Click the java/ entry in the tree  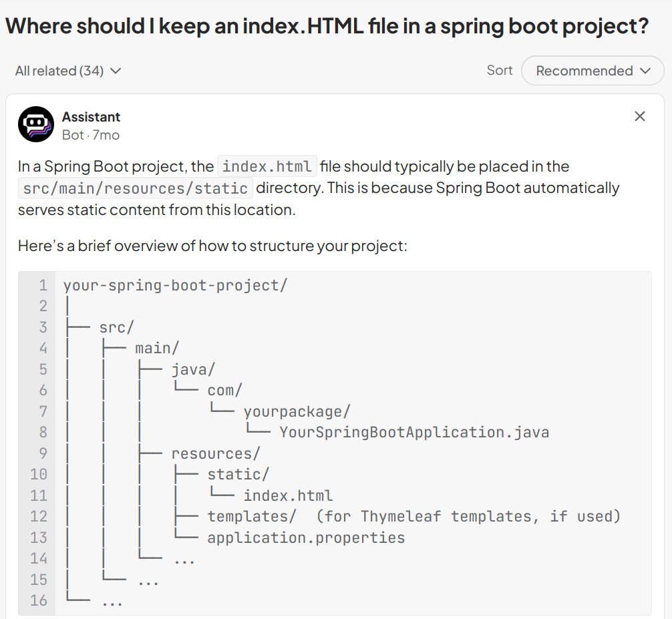tap(193, 369)
